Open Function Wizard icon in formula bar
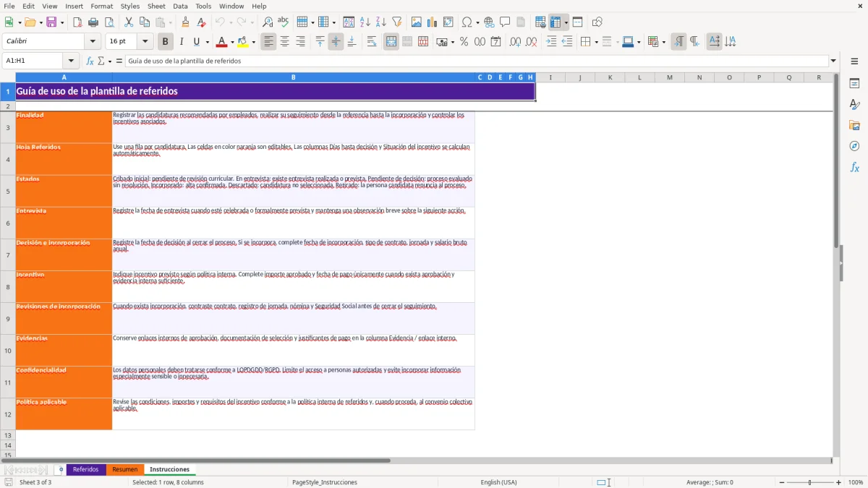Viewport: 868px width, 488px height. pyautogui.click(x=90, y=61)
